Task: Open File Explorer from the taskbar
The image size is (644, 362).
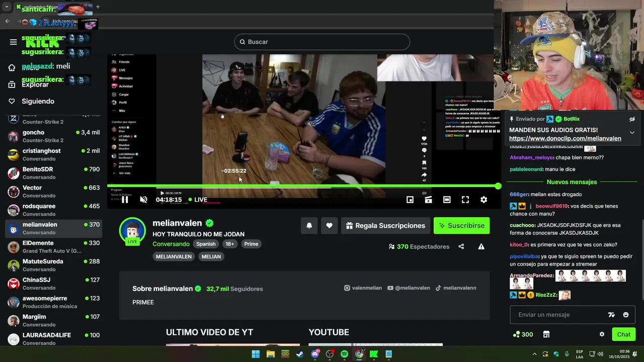Action: (271, 354)
